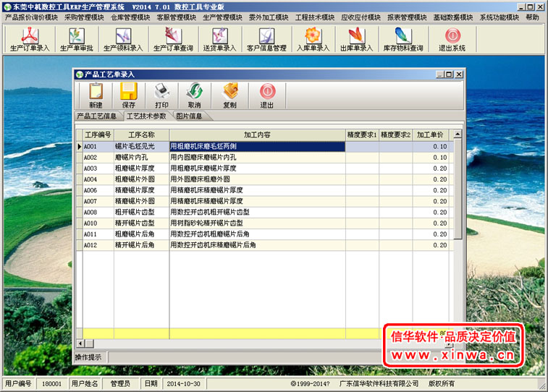Screen dimensions: 548x392
Task: Click the 退出系统 red icon
Action: tap(452, 40)
